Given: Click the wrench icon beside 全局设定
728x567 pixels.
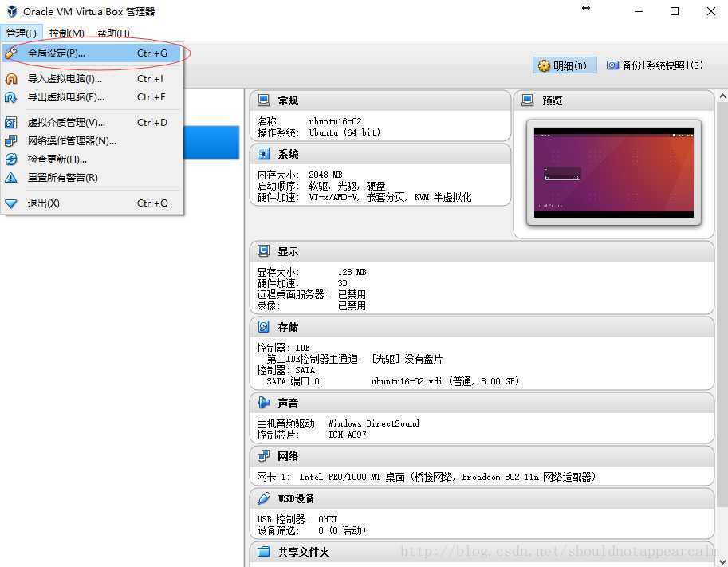Looking at the screenshot, I should coord(10,53).
